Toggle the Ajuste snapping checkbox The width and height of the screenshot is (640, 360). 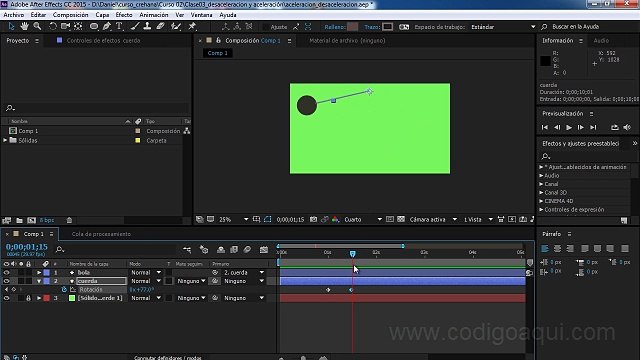pos(266,27)
